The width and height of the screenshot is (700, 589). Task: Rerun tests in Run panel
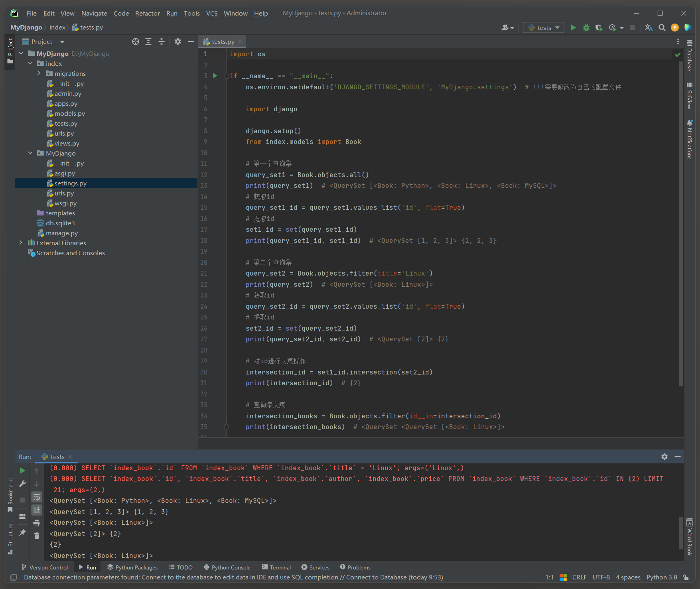[22, 471]
